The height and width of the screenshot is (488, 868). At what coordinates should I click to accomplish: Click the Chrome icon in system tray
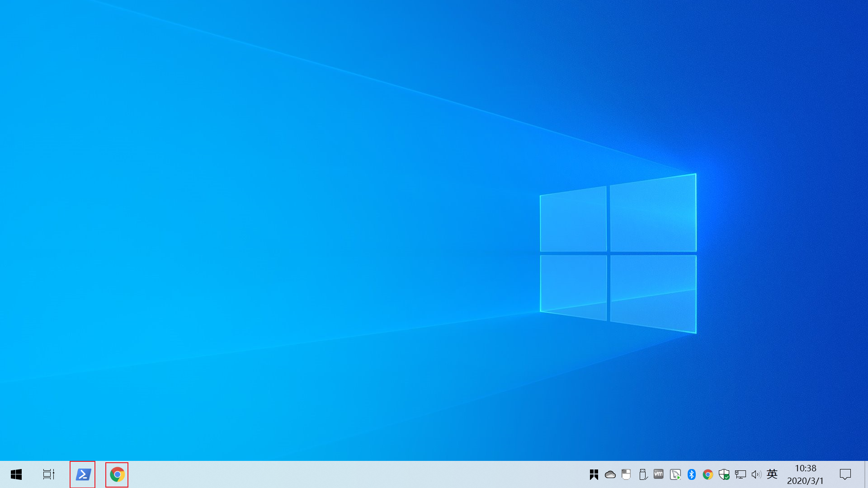pos(708,474)
